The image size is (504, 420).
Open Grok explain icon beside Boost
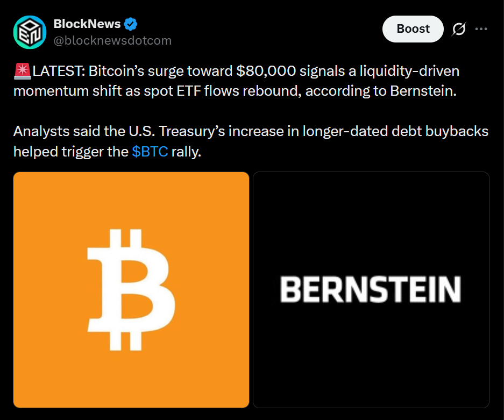[x=459, y=29]
